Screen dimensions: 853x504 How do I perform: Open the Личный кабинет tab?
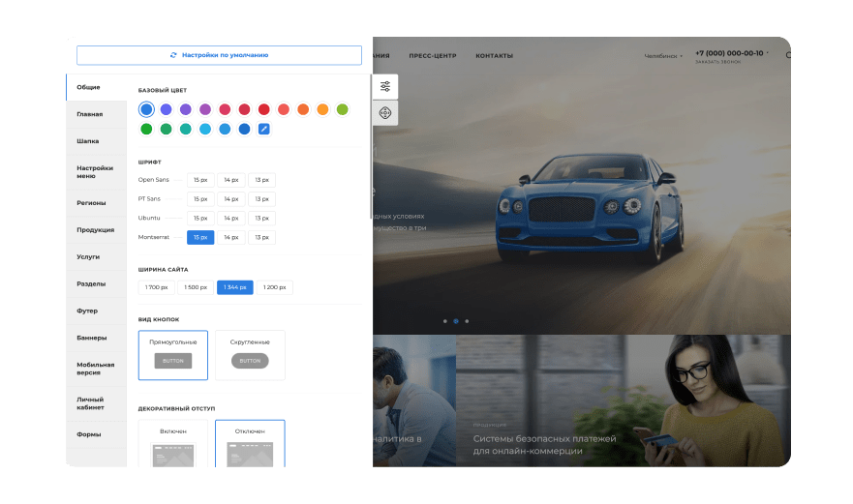pyautogui.click(x=96, y=403)
